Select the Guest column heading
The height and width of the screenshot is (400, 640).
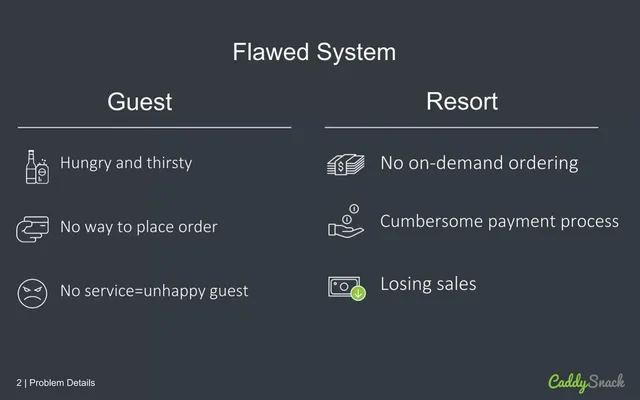(140, 101)
